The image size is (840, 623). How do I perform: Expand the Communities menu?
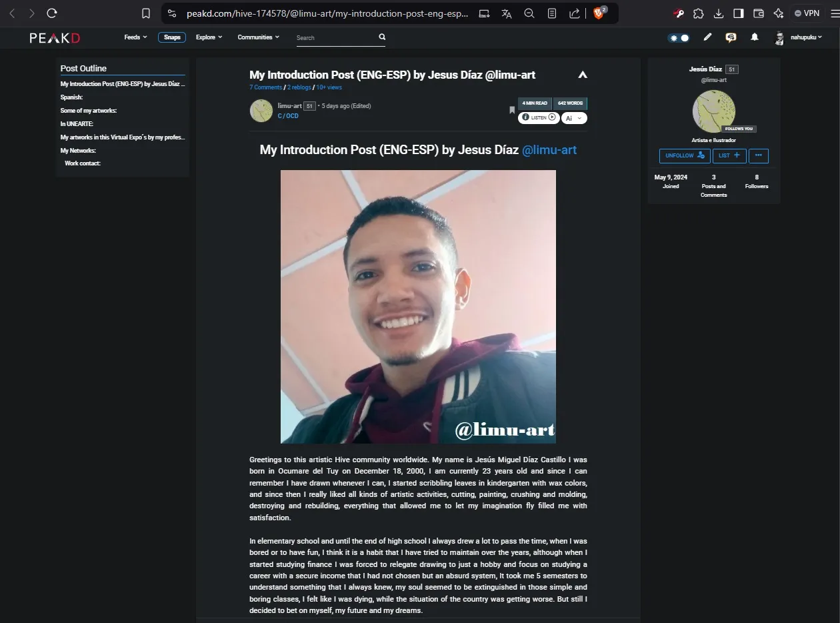coord(259,37)
